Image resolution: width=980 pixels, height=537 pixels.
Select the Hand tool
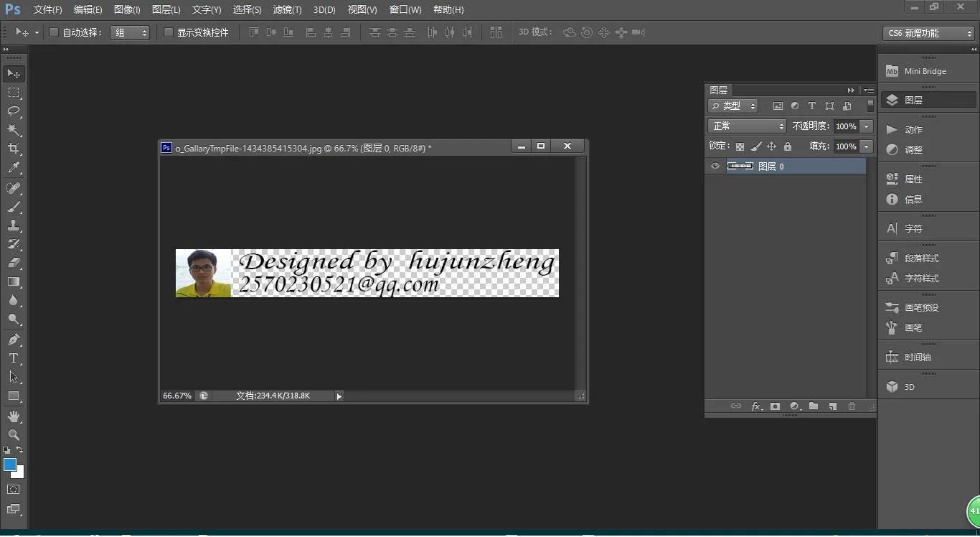[14, 416]
